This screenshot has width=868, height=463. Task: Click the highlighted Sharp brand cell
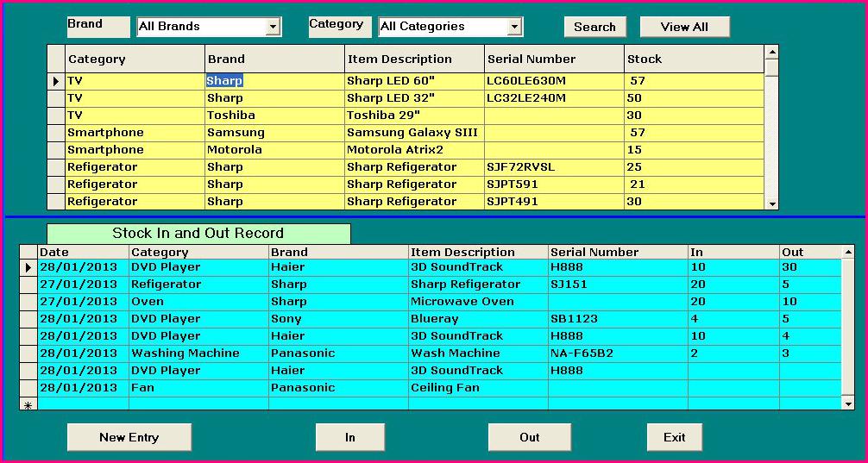click(x=274, y=81)
